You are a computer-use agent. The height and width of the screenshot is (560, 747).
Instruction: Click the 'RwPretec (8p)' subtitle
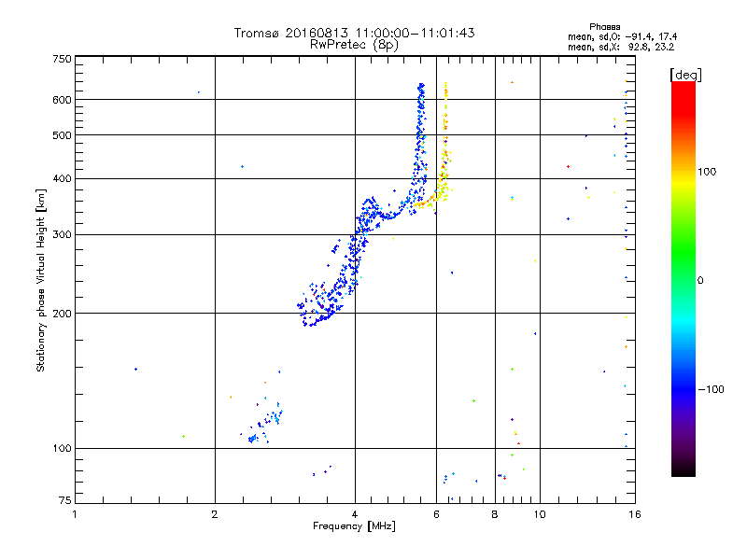tap(354, 45)
